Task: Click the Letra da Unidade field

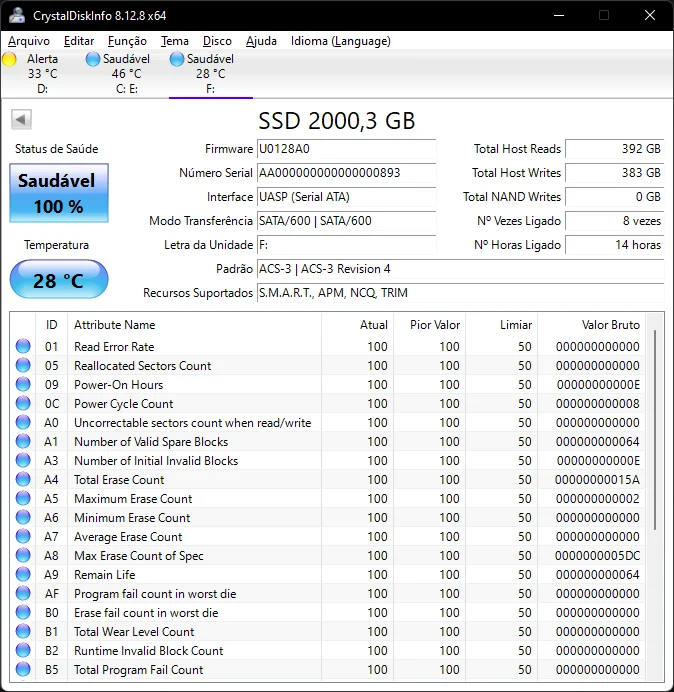Action: (x=346, y=245)
